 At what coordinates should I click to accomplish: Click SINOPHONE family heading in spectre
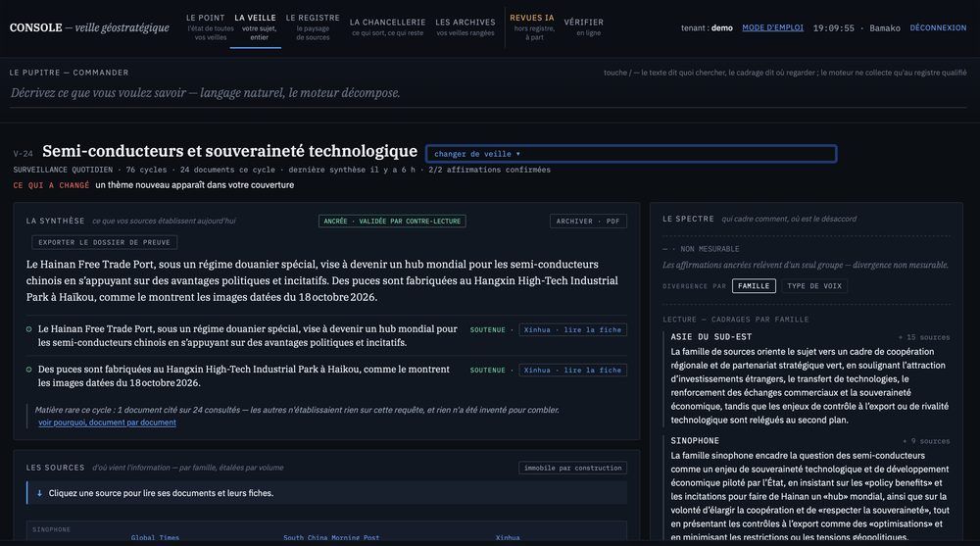coord(695,441)
